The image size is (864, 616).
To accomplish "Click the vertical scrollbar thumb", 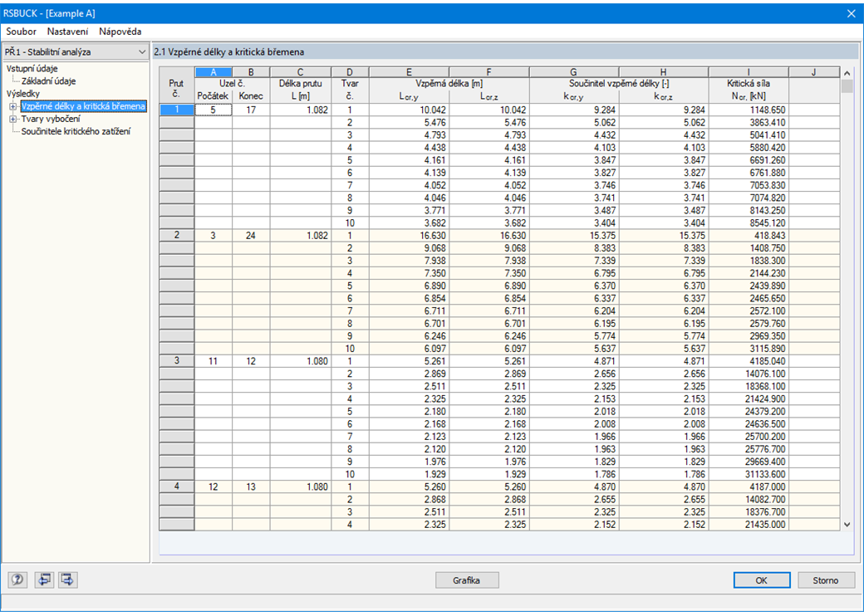I will (847, 86).
